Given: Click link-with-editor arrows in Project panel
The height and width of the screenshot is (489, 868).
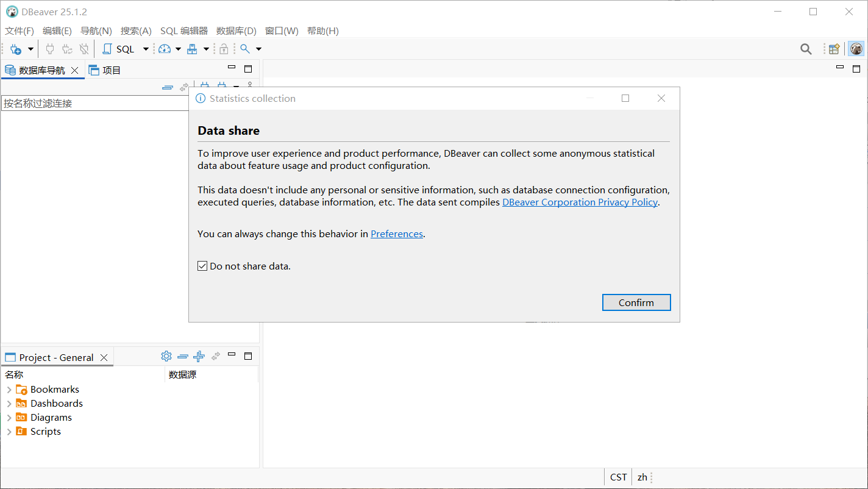Looking at the screenshot, I should [x=215, y=356].
